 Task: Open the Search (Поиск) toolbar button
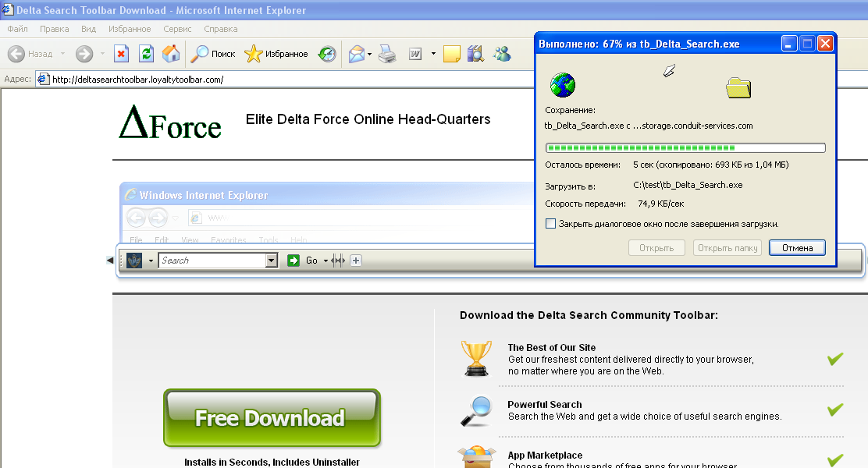pyautogui.click(x=213, y=54)
